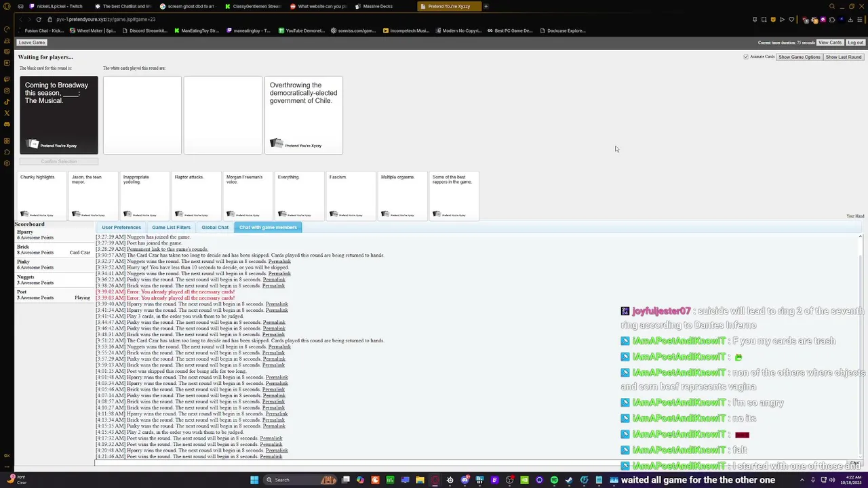The image size is (868, 488).
Task: Open the Windows Start menu
Action: pos(254,480)
